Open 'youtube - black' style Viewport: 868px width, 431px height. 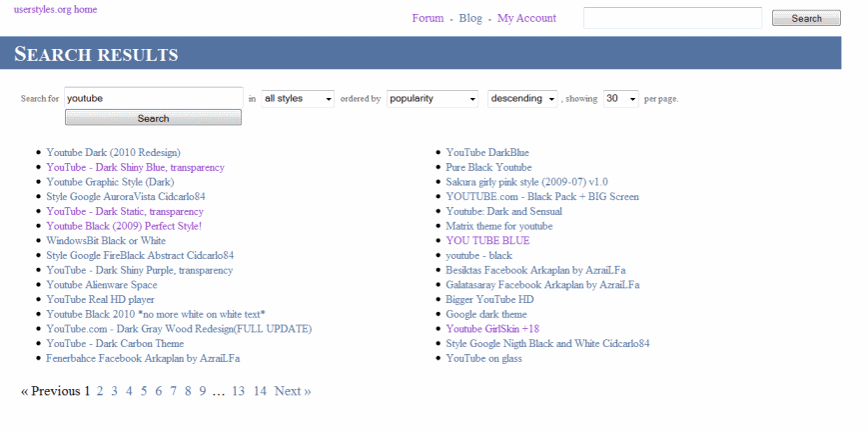(479, 255)
